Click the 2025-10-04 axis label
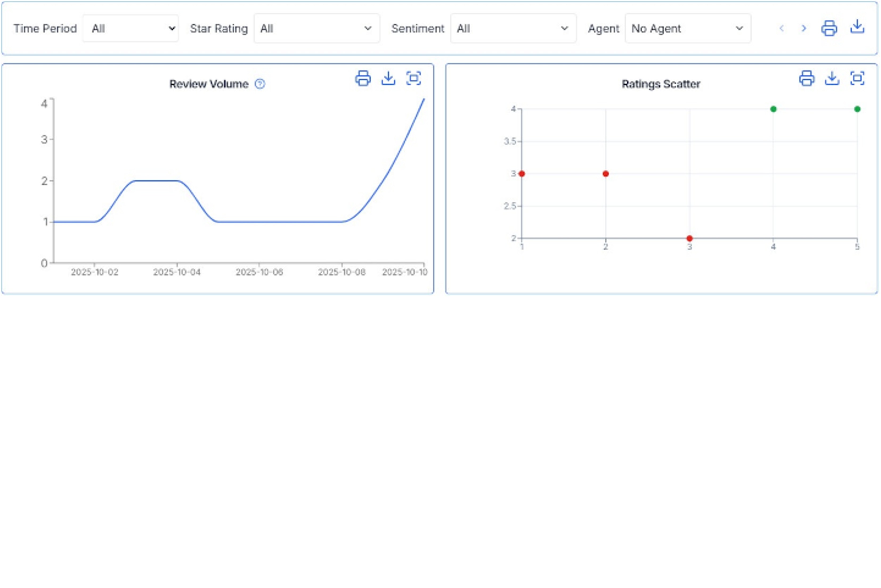881x588 pixels. [177, 272]
